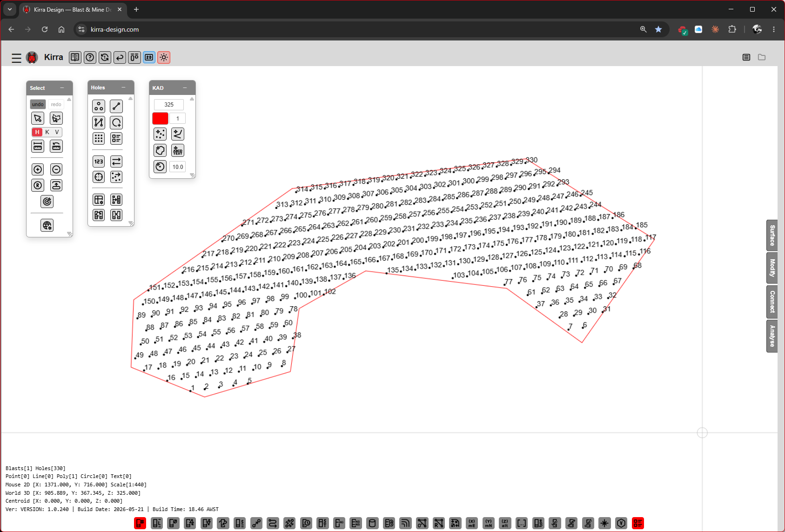Collapse the Select panel
The height and width of the screenshot is (532, 785).
pyautogui.click(x=62, y=88)
